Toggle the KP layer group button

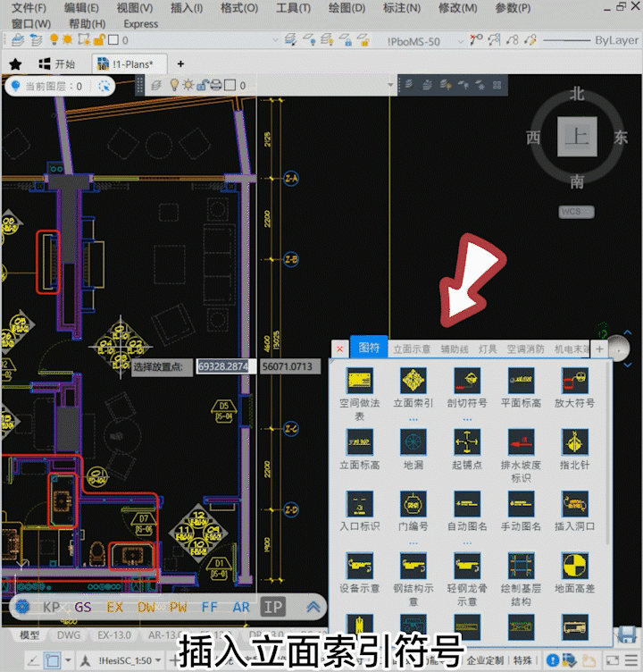click(x=52, y=607)
